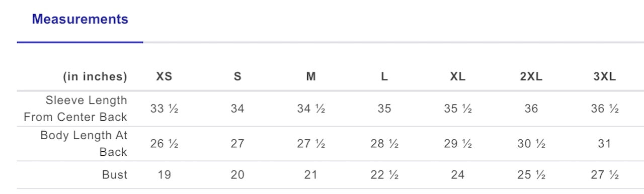Click the L bust value 22 ½
This screenshot has height=194, width=644.
384,175
